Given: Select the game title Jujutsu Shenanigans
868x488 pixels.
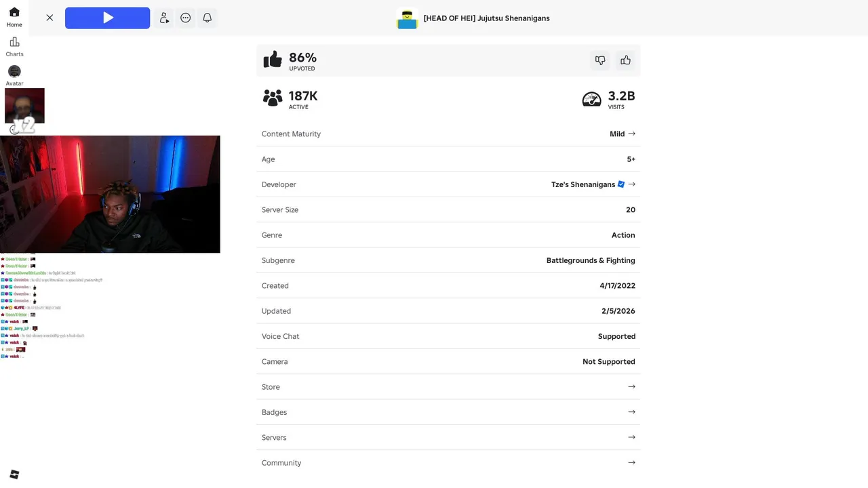Looking at the screenshot, I should click(486, 18).
